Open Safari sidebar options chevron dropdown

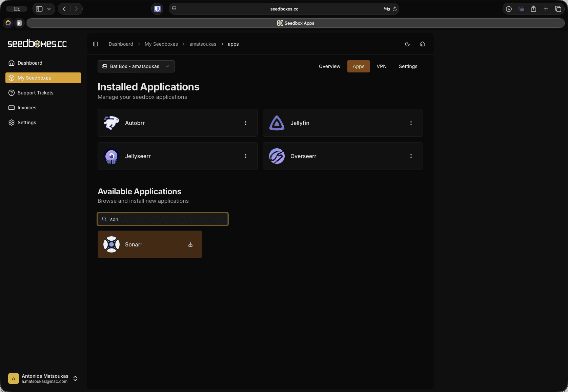pos(49,9)
